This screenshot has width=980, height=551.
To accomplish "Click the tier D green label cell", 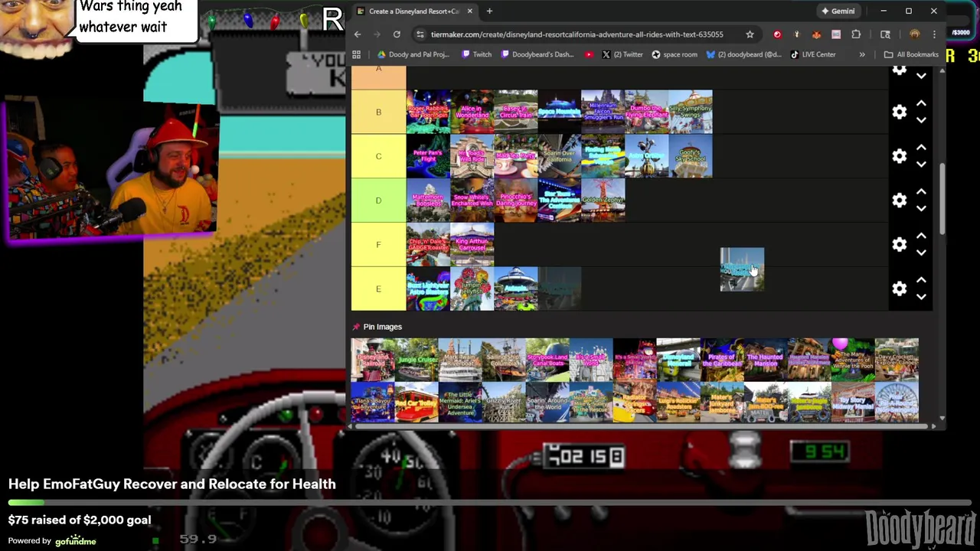I will coord(378,201).
